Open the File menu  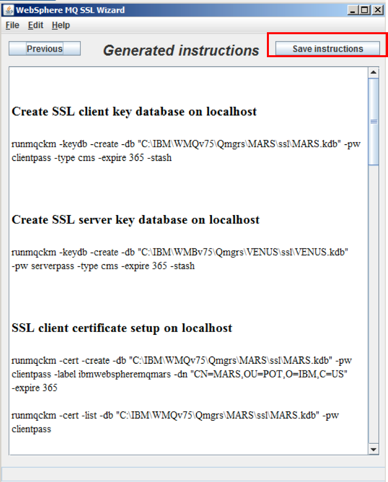point(12,25)
